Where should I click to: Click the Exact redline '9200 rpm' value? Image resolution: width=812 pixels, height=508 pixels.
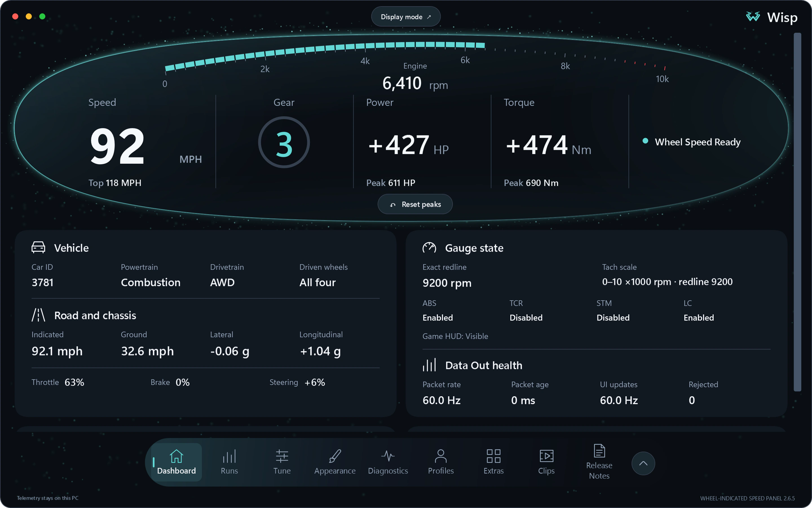pyautogui.click(x=447, y=283)
